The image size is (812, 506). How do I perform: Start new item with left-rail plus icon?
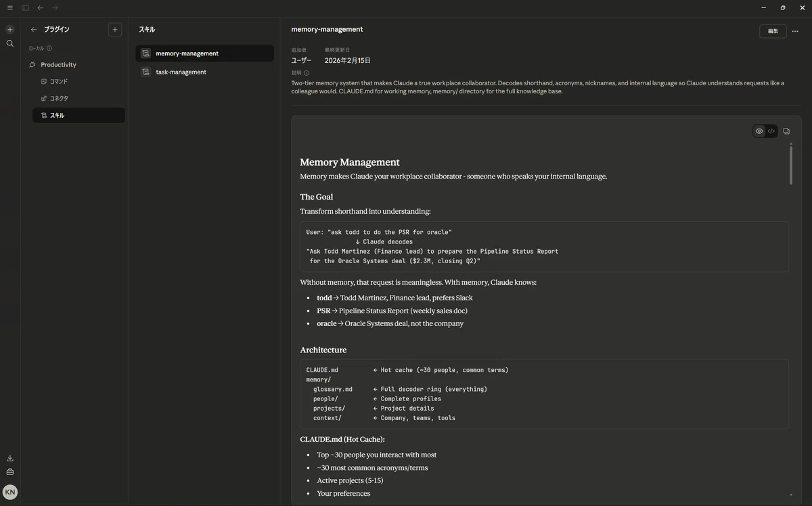coord(9,30)
